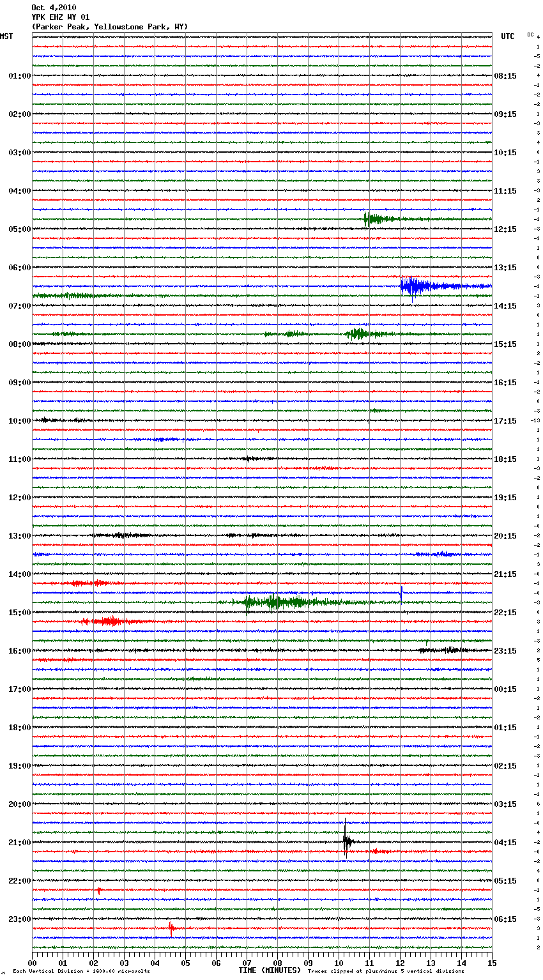Click the 11:15 UTC time label
Viewport: 543px width, 980px height.
coord(505,191)
